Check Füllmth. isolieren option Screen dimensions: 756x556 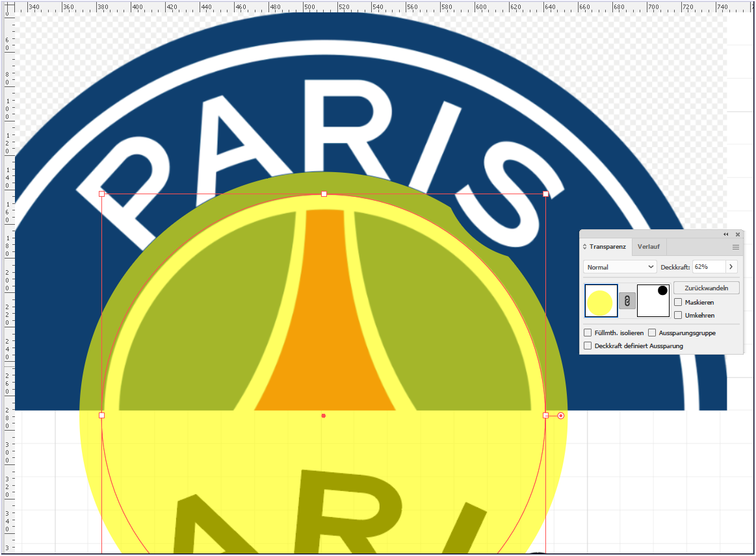588,333
